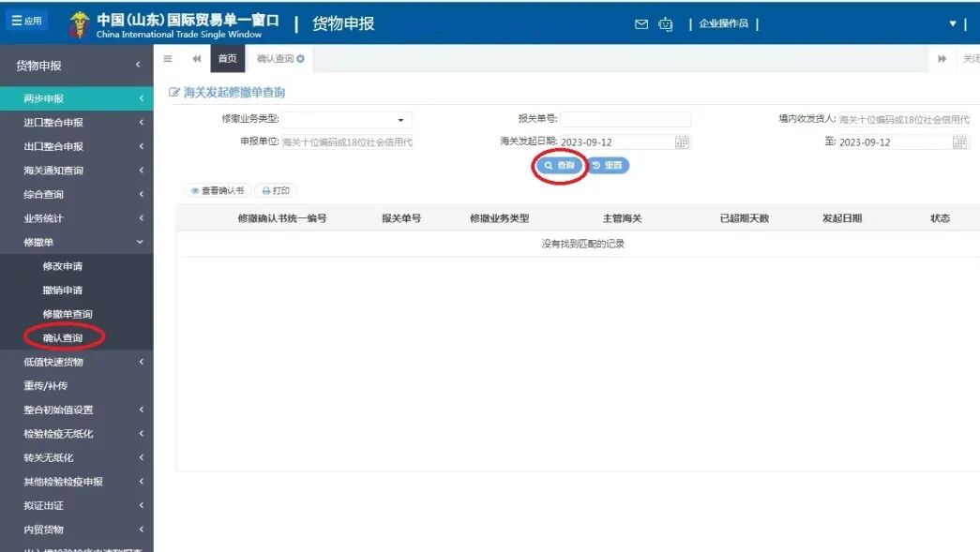Switch to the 首页 tab
Viewport: 980px width, 552px height.
228,59
